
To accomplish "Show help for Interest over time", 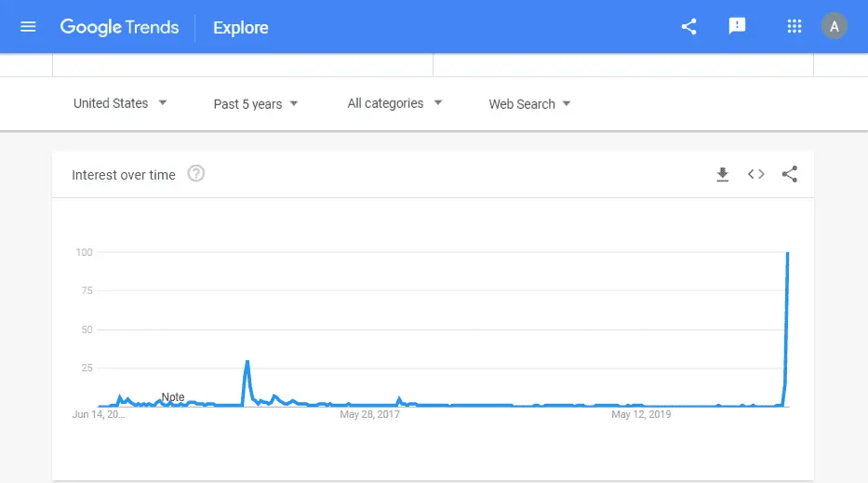I will point(195,174).
